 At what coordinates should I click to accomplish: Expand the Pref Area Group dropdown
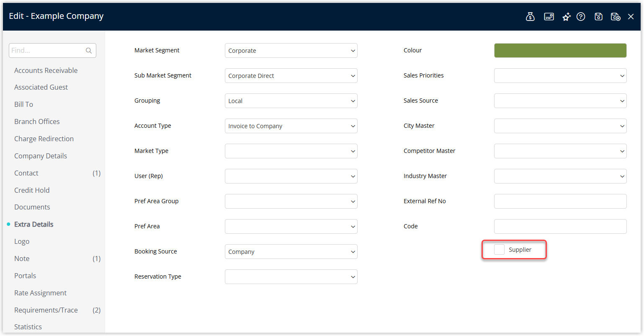(291, 202)
